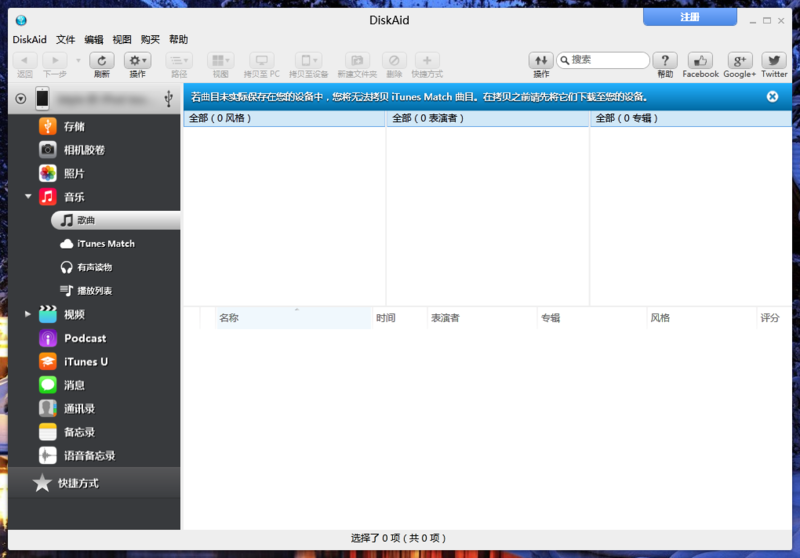The width and height of the screenshot is (800, 558).
Task: Open the Edit (编辑) menu
Action: click(x=94, y=39)
